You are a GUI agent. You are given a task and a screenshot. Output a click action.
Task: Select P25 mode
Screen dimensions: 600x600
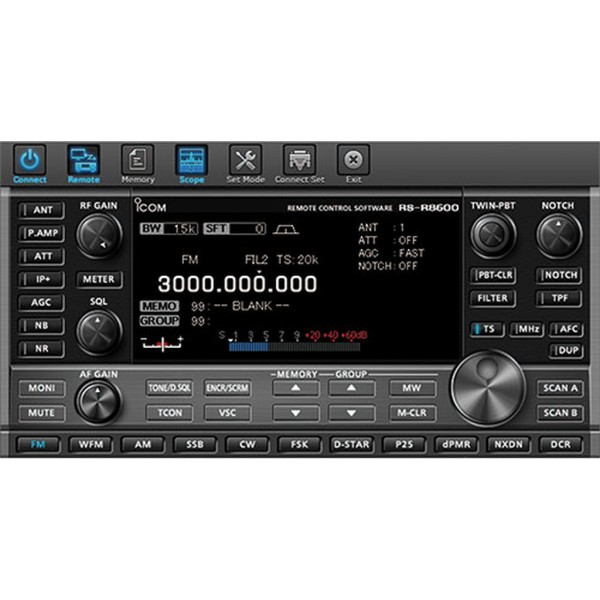(x=404, y=445)
